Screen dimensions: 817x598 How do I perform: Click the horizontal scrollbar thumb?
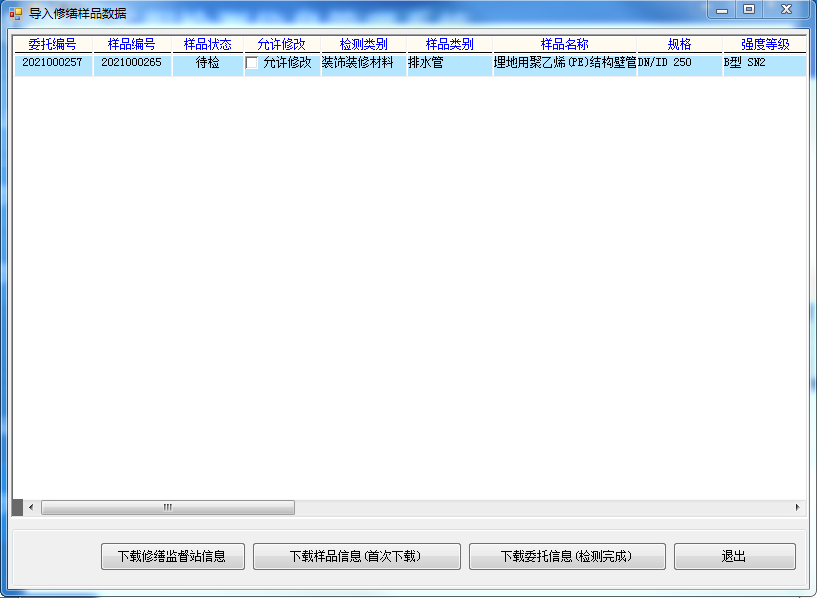click(x=167, y=508)
